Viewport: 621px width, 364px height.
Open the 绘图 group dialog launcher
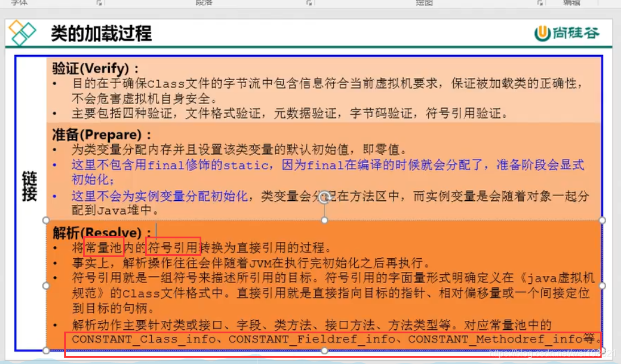click(540, 3)
